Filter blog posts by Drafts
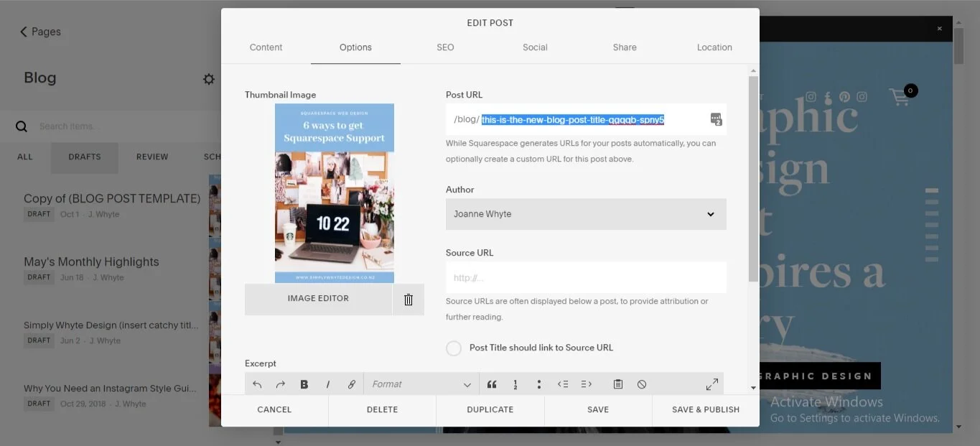This screenshot has height=446, width=980. pos(85,157)
